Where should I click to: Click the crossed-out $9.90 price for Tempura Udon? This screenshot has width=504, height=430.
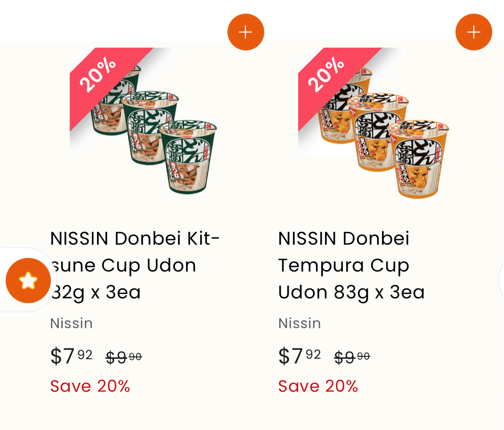(x=352, y=358)
